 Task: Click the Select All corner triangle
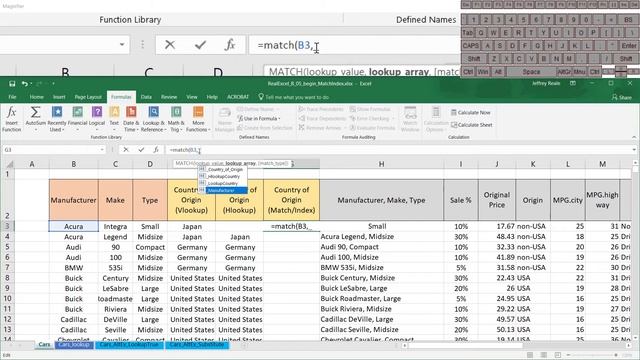click(x=8, y=164)
